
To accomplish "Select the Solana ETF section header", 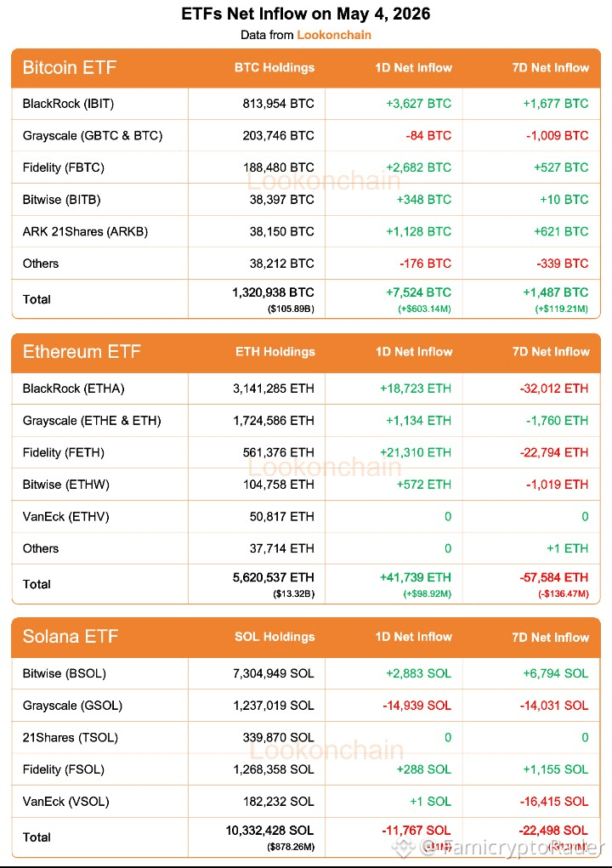I will 71,637.
